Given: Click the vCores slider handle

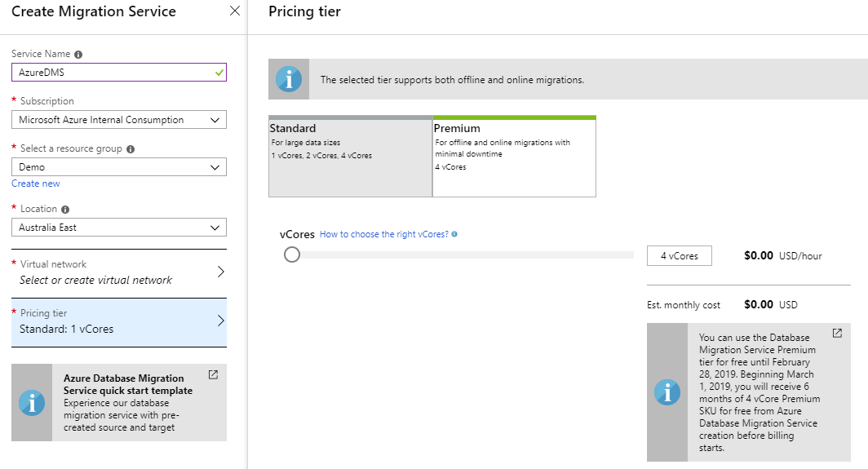Looking at the screenshot, I should pos(292,255).
